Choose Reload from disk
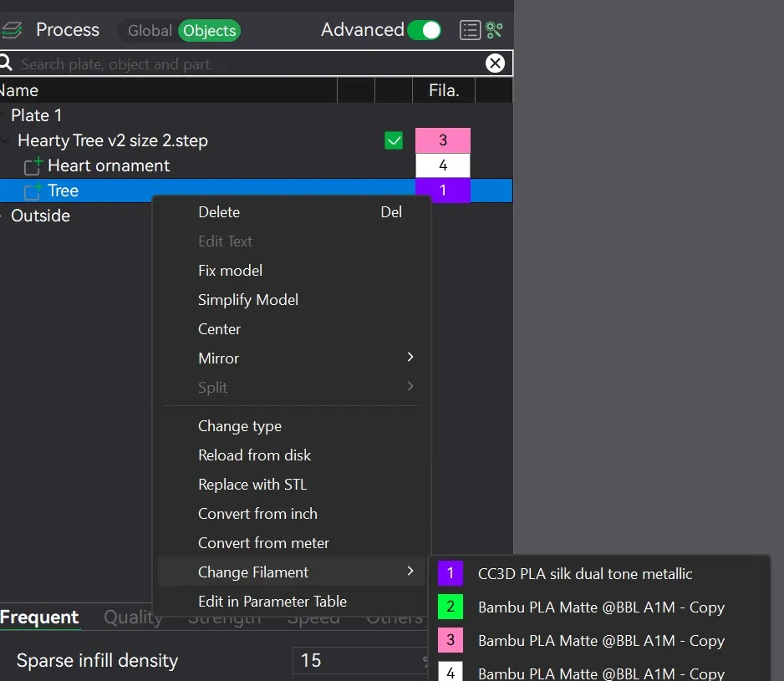The image size is (784, 681). (292, 455)
